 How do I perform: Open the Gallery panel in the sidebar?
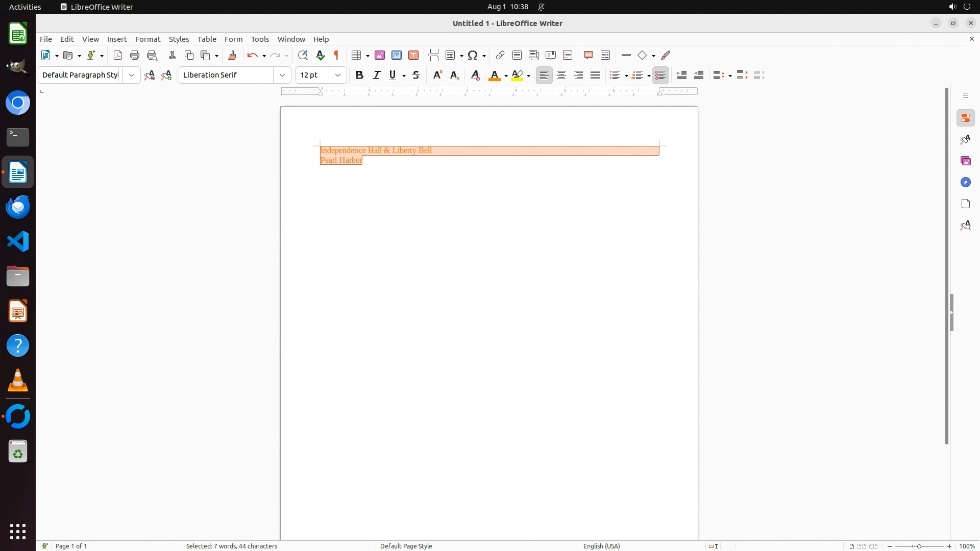[965, 161]
